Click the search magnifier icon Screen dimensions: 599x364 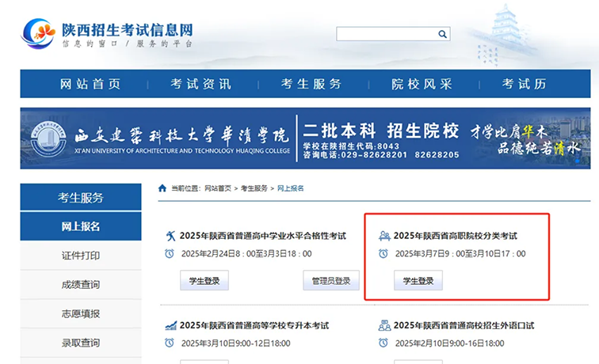(x=443, y=34)
